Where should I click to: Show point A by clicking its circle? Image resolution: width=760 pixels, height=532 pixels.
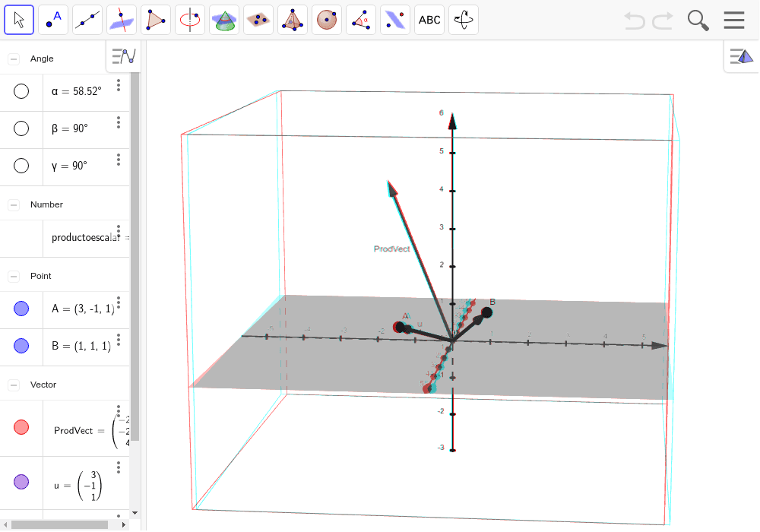[21, 309]
